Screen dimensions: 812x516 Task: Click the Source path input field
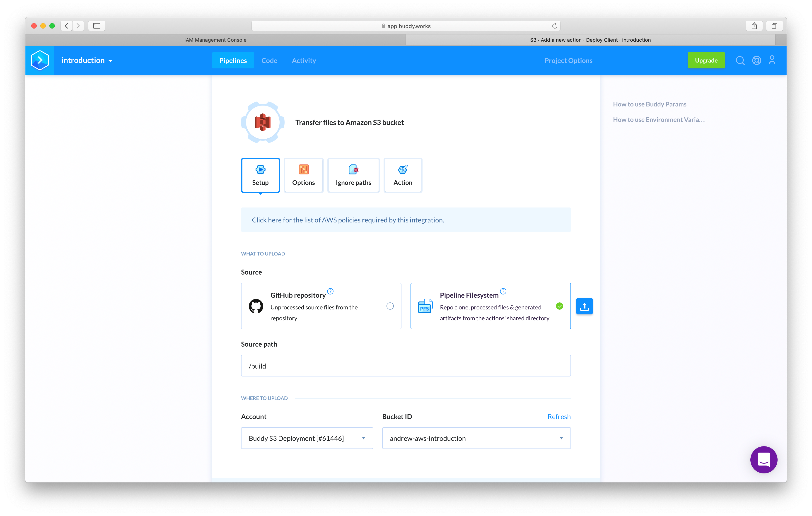[406, 366]
